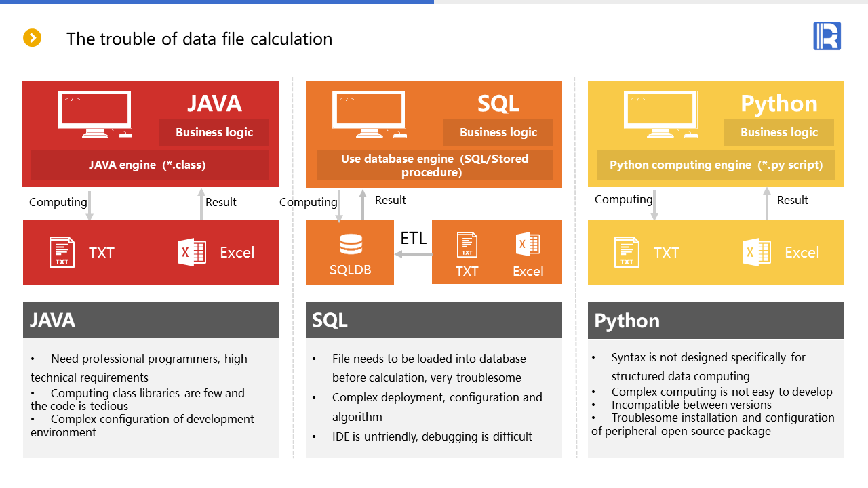Image resolution: width=868 pixels, height=488 pixels.
Task: Click the slide title about data file calculation
Action: click(199, 39)
